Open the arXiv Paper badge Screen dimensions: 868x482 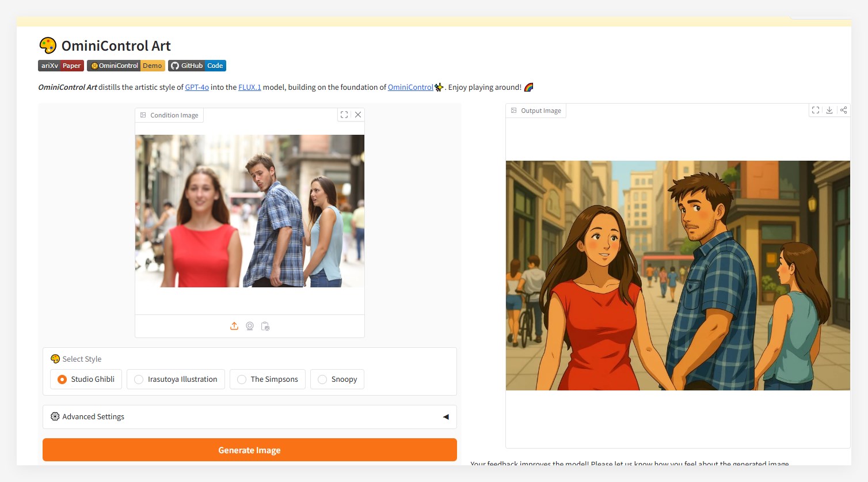61,66
